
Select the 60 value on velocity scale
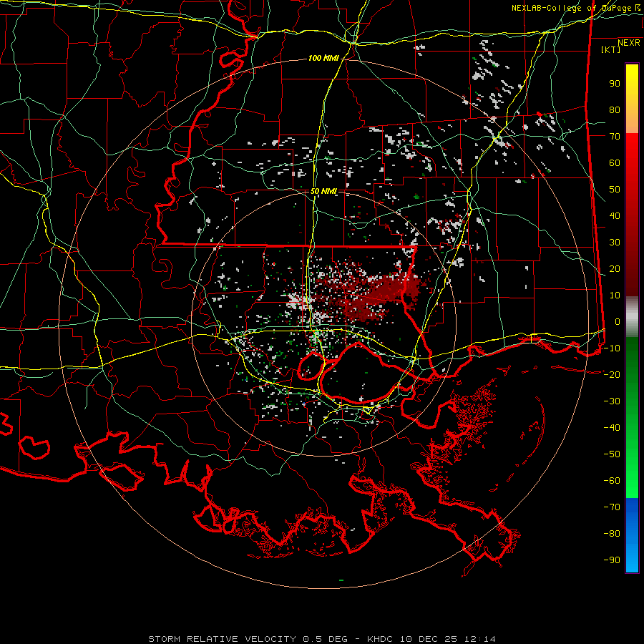tap(615, 162)
